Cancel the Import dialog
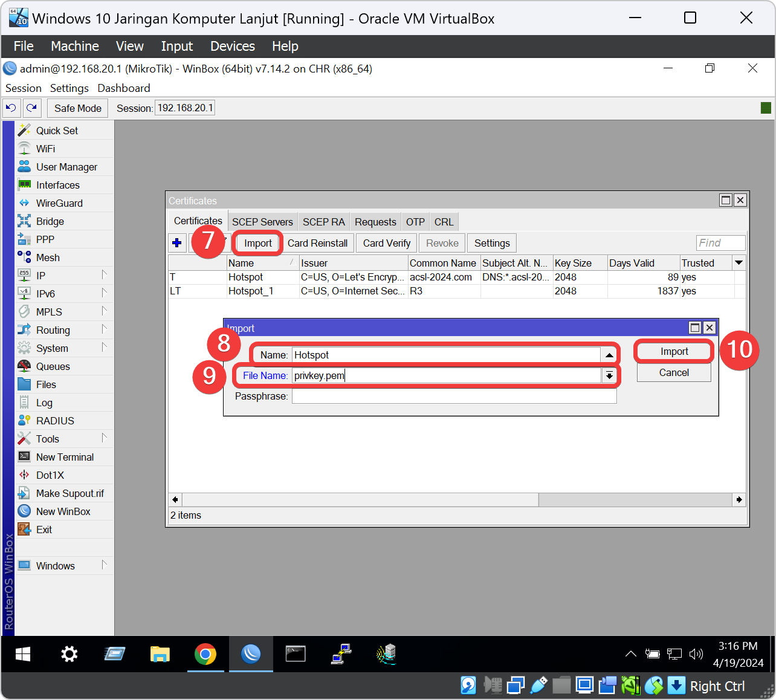 pyautogui.click(x=674, y=372)
